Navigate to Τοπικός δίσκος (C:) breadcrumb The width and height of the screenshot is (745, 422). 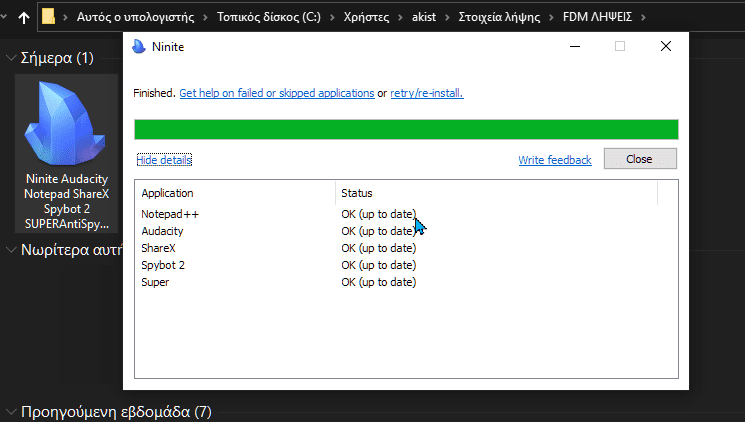click(269, 17)
